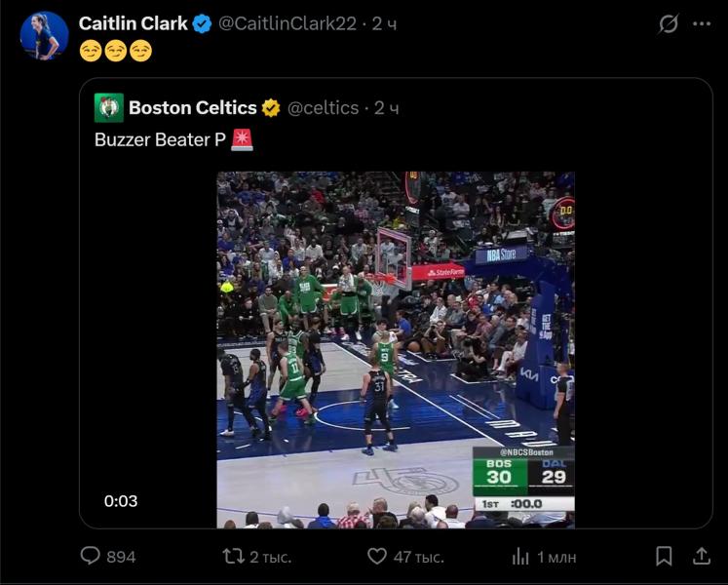Click the Boston Celtics logo avatar
The height and width of the screenshot is (585, 728).
109,107
